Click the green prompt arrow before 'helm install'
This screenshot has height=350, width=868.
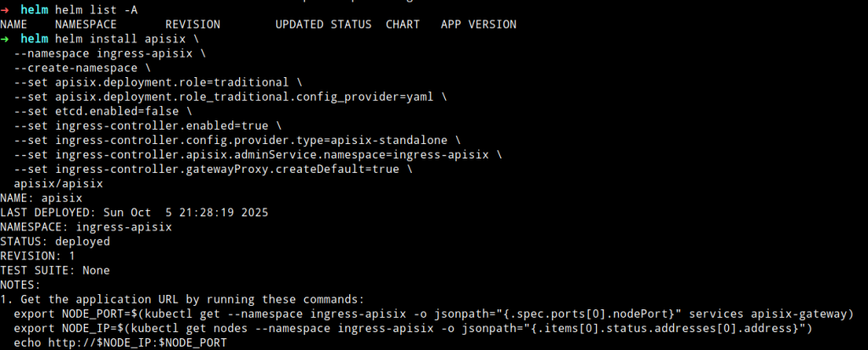pyautogui.click(x=5, y=39)
